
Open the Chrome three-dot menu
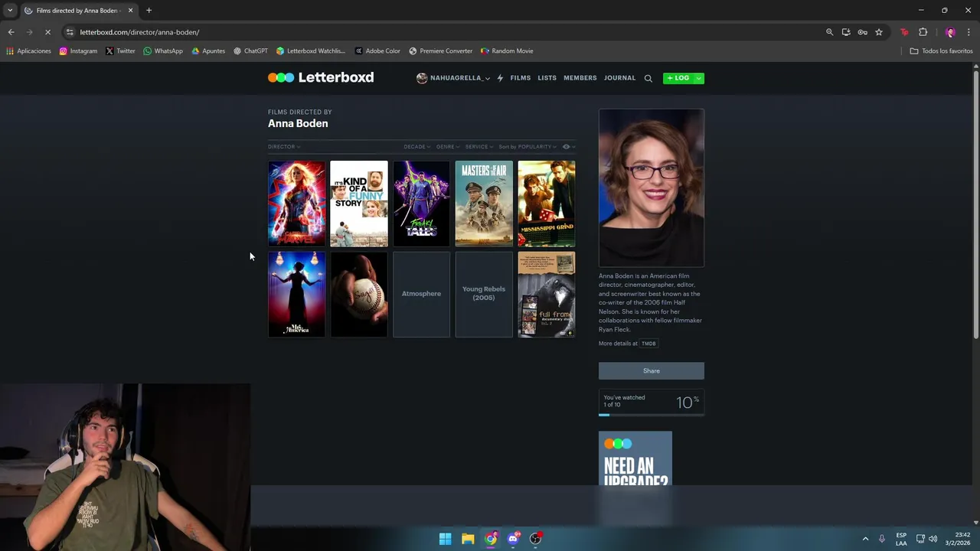[969, 32]
